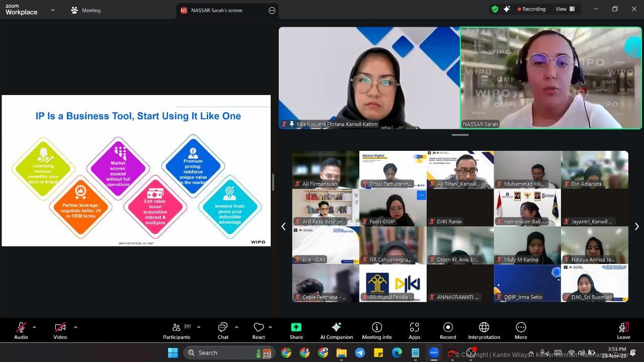Click the Share screen button
The image size is (644, 362).
pos(296,330)
